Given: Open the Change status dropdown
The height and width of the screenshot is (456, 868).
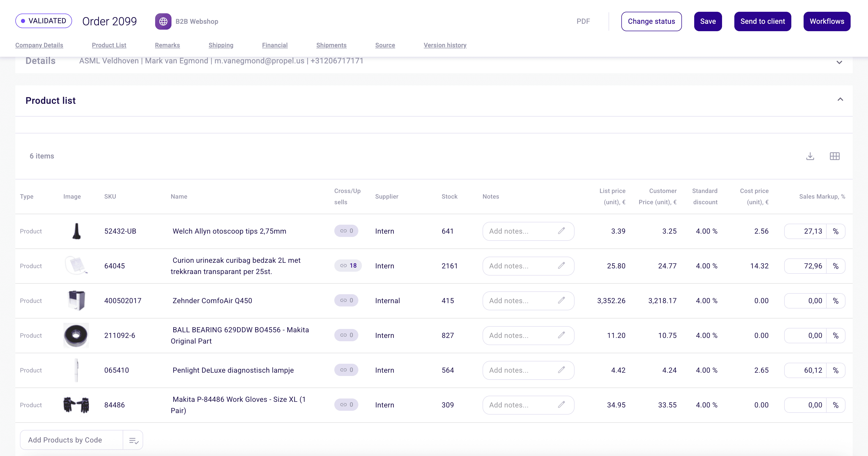Looking at the screenshot, I should pos(651,21).
